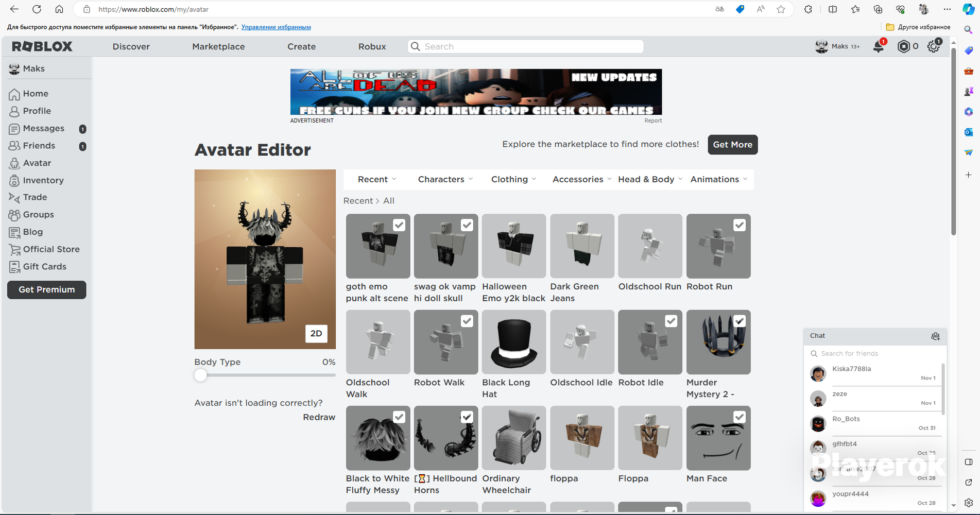Expand the Head & Body dropdown
The height and width of the screenshot is (515, 980).
click(650, 179)
